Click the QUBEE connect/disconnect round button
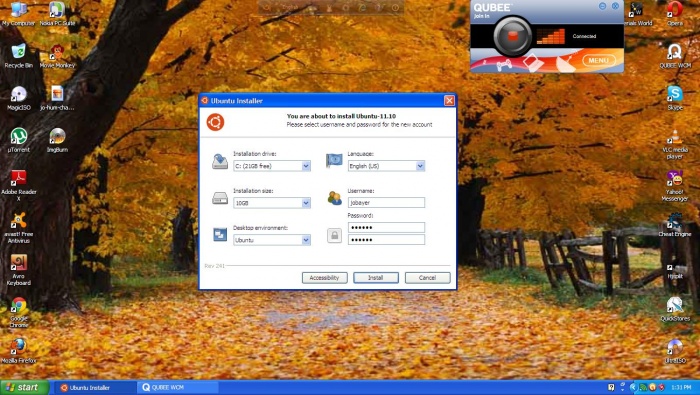This screenshot has height=395, width=700. [512, 36]
